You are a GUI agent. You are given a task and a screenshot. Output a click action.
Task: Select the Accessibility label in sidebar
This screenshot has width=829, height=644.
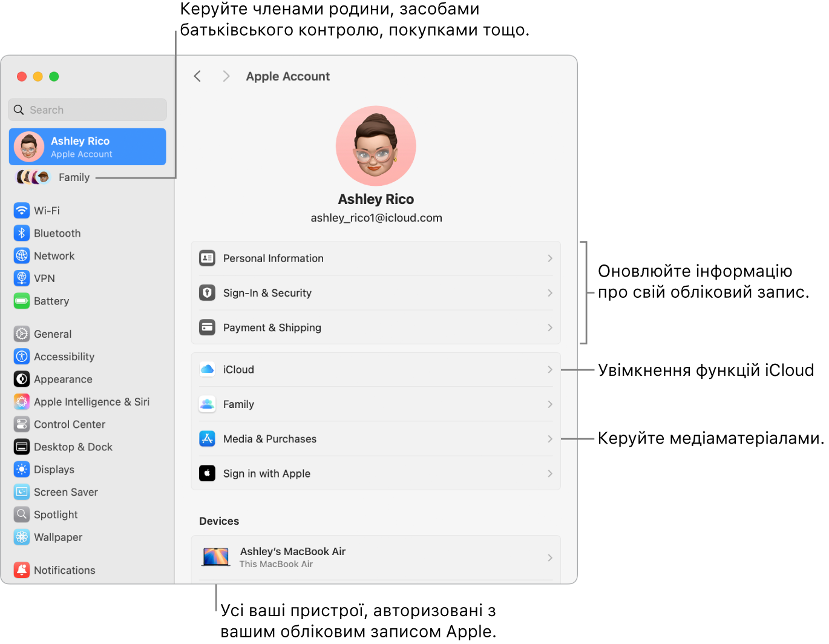(x=64, y=356)
